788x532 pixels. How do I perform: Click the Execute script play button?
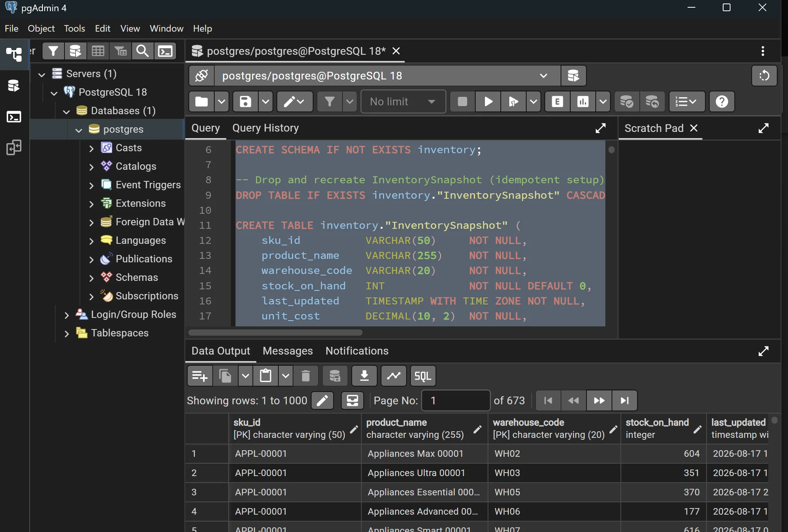pyautogui.click(x=488, y=102)
